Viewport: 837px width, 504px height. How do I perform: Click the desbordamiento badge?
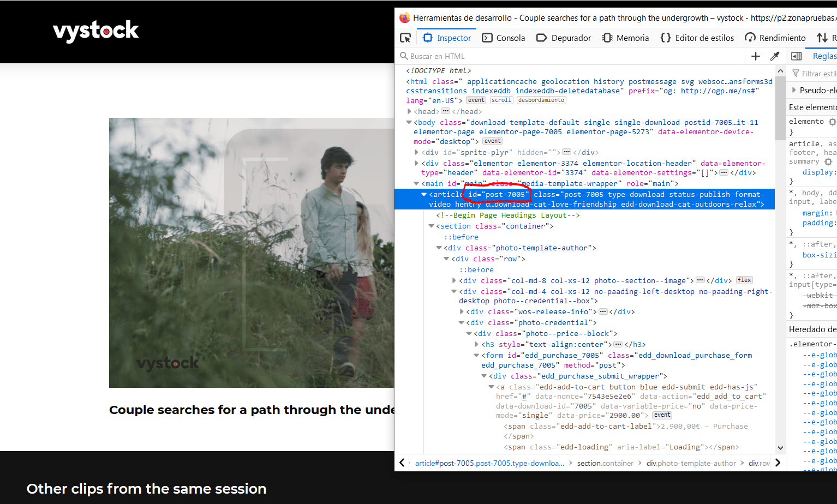click(x=541, y=100)
